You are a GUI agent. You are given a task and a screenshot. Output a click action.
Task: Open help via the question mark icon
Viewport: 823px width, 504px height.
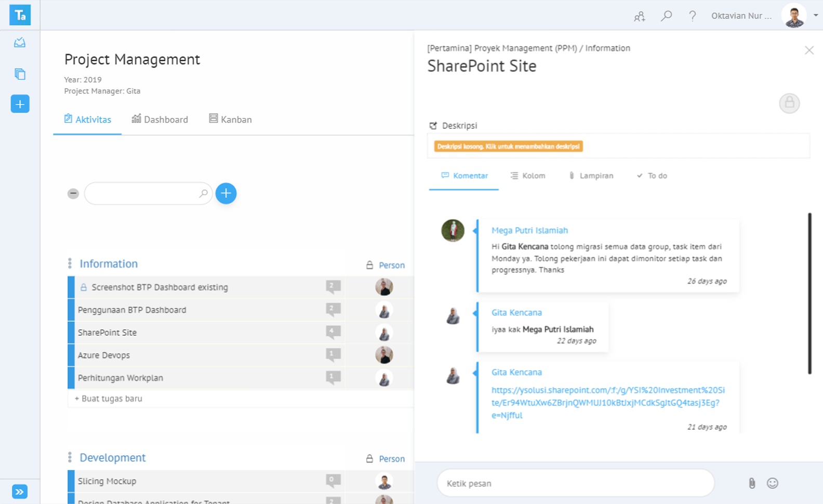point(692,16)
